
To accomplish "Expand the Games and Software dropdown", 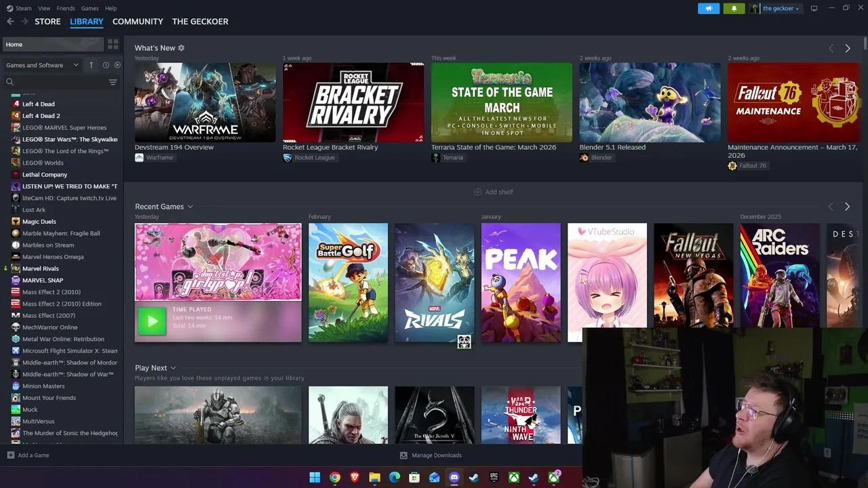I will (42, 65).
